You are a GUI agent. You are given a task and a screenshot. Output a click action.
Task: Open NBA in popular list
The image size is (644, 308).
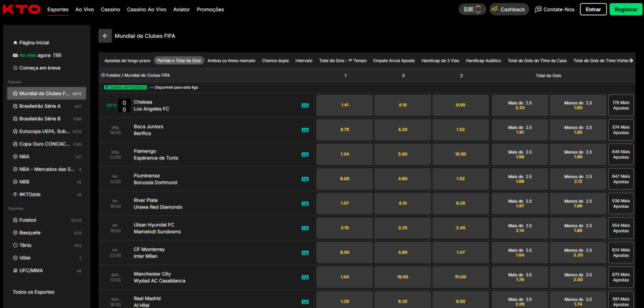47,157
